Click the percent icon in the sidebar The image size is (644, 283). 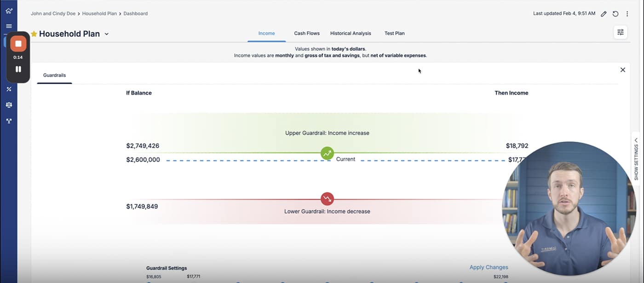point(9,89)
